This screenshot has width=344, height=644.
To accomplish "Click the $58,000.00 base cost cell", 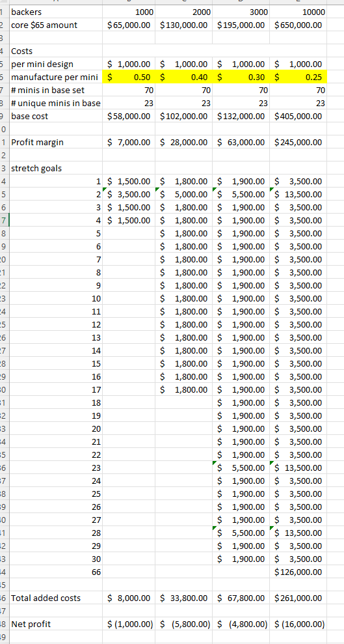I will click(128, 116).
